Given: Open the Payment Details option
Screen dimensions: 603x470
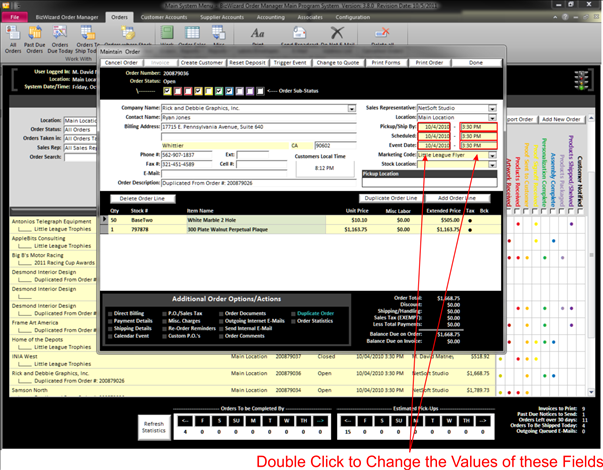Looking at the screenshot, I should coord(133,321).
